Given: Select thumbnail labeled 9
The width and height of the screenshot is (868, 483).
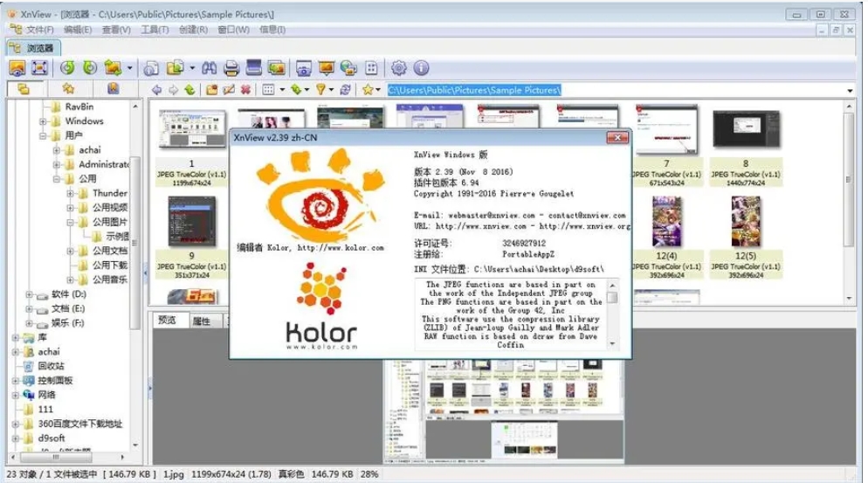Looking at the screenshot, I should 191,237.
